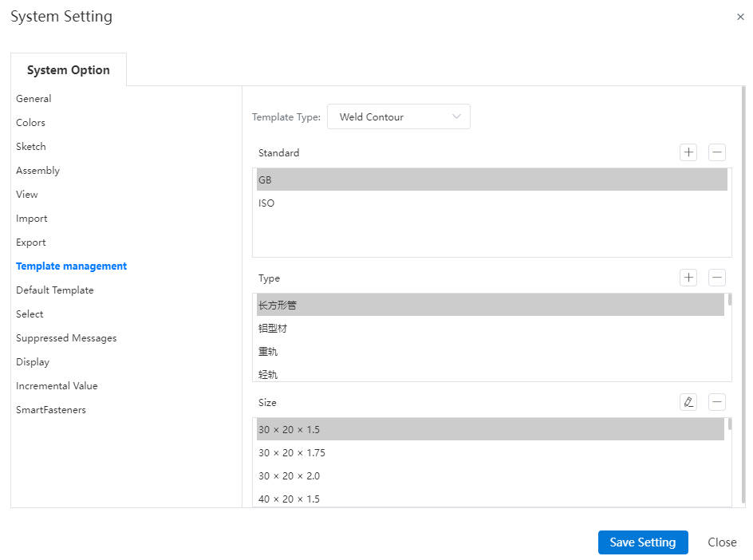The image size is (753, 560).
Task: Open the Display settings section
Action: coord(33,362)
